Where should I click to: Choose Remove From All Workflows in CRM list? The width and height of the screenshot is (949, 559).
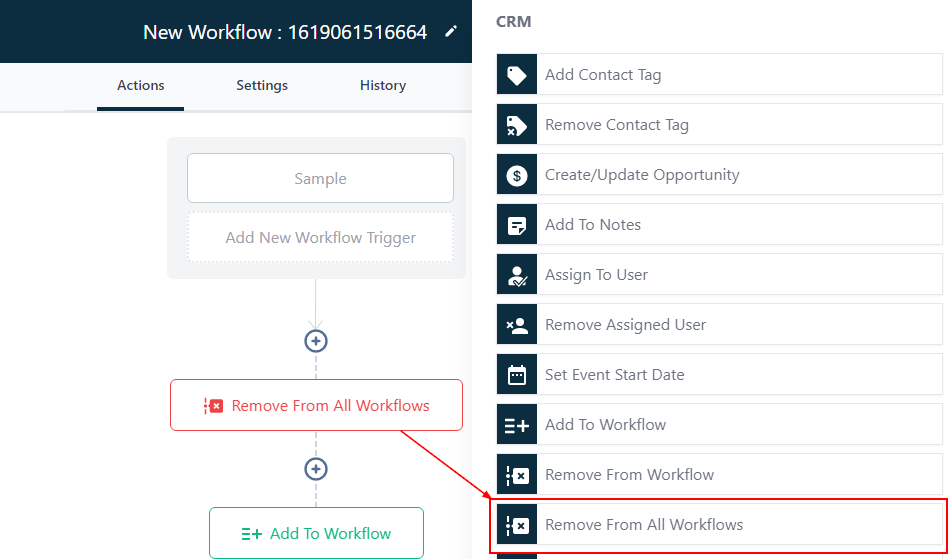pyautogui.click(x=717, y=525)
